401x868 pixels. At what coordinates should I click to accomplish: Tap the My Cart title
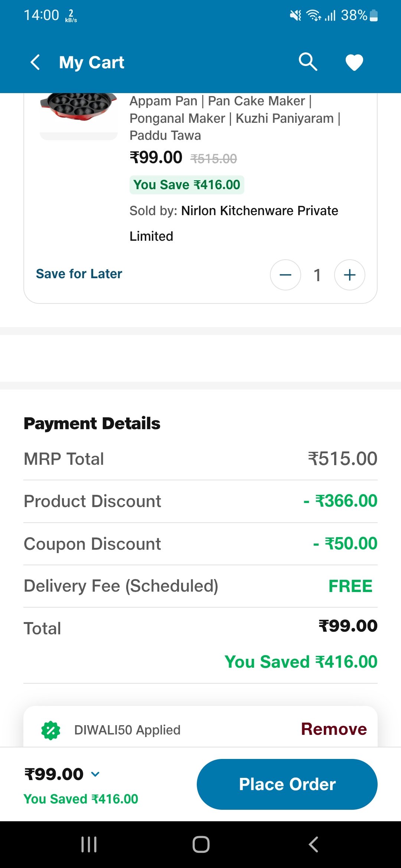(x=91, y=62)
